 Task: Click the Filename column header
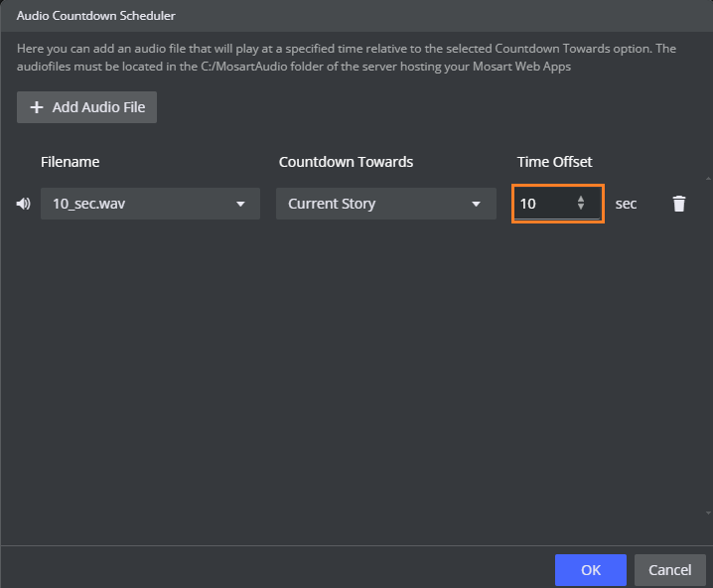click(70, 162)
